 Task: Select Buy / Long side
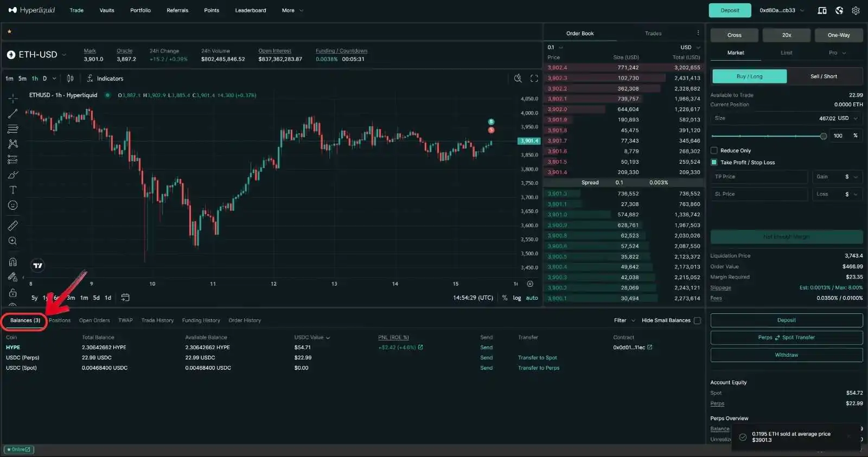click(x=749, y=76)
